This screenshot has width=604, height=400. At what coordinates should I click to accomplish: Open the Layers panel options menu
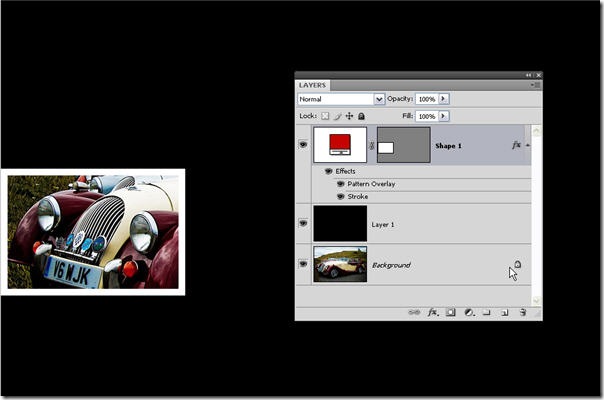click(536, 86)
